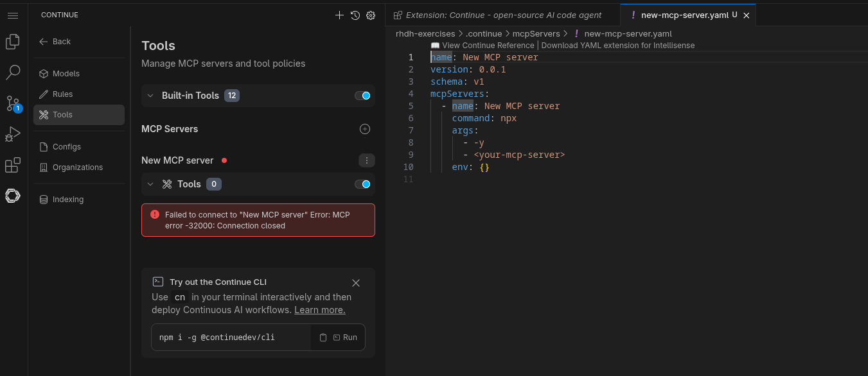This screenshot has width=868, height=376.
Task: Place cursor on line 1 name key
Action: pos(441,57)
